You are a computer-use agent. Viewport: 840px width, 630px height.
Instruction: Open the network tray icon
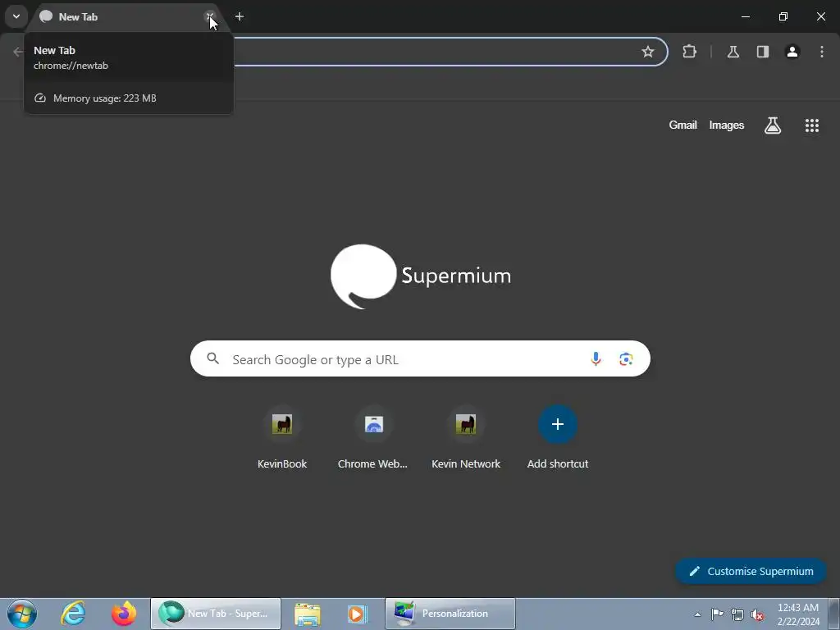(x=737, y=614)
